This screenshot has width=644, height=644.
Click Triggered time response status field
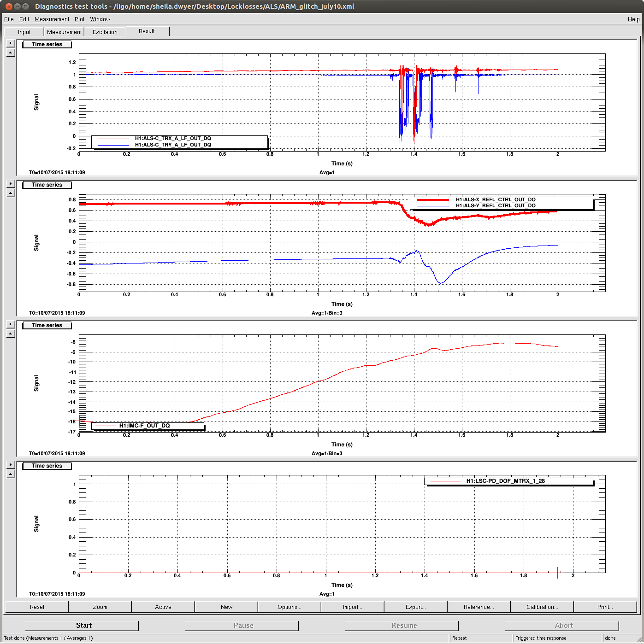[x=557, y=638]
